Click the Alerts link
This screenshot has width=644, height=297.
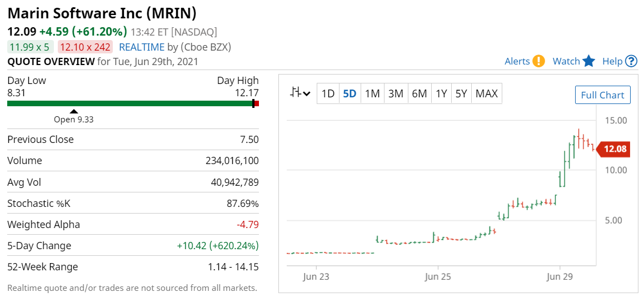coord(517,61)
